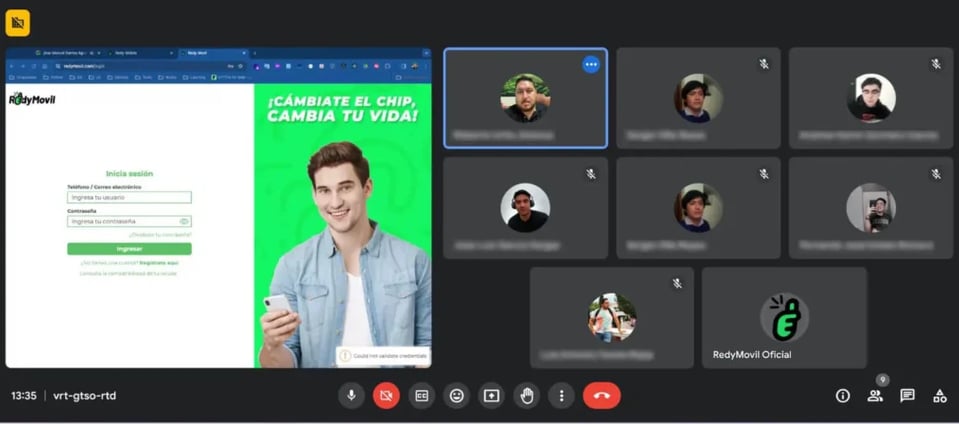Select the RedyMovil Oficial participant tile
Viewport: 959px width, 424px height.
pos(784,318)
